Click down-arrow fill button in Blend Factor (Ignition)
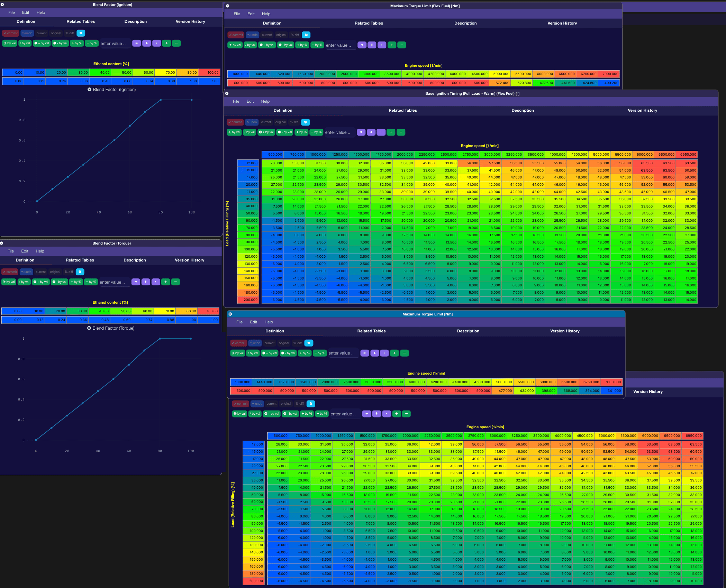This screenshot has height=588, width=726. (147, 43)
